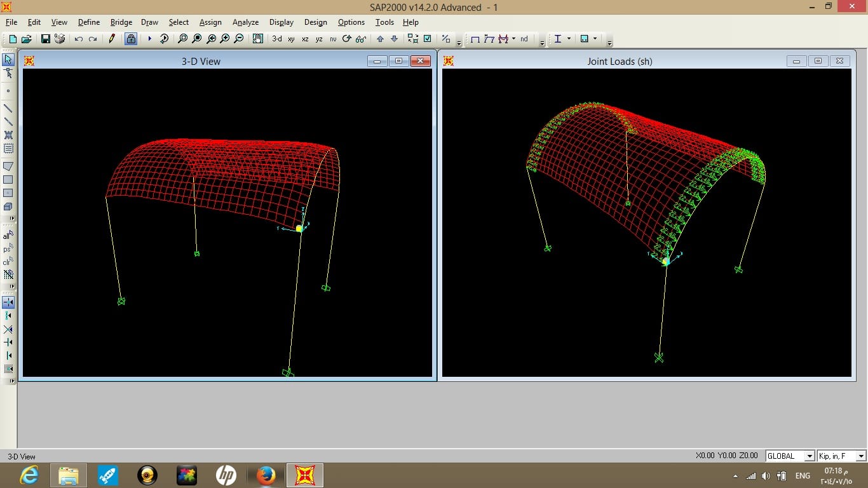Image resolution: width=868 pixels, height=488 pixels.
Task: Set view to xz plane
Action: (305, 39)
